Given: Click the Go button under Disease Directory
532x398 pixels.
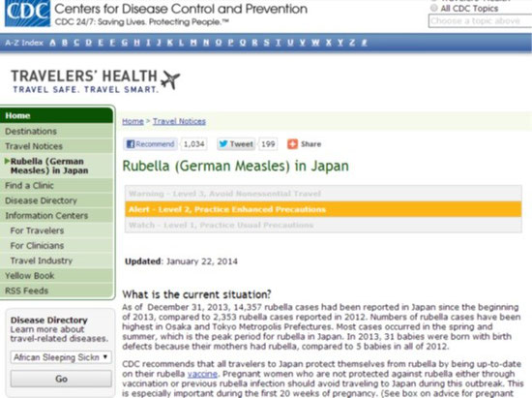Looking at the screenshot, I should coord(61,379).
